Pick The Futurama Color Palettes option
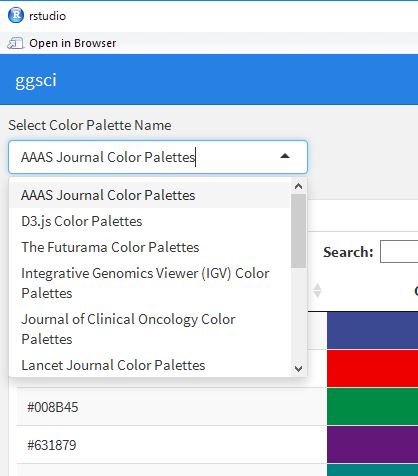Image resolution: width=418 pixels, height=476 pixels. (150, 247)
